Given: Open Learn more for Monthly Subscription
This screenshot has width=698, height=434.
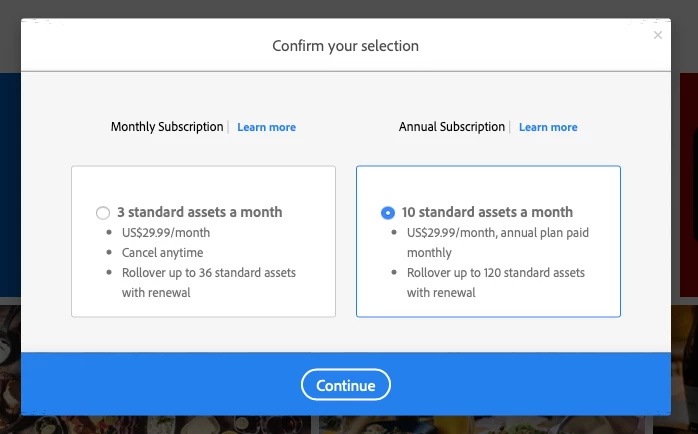Looking at the screenshot, I should click(x=266, y=127).
